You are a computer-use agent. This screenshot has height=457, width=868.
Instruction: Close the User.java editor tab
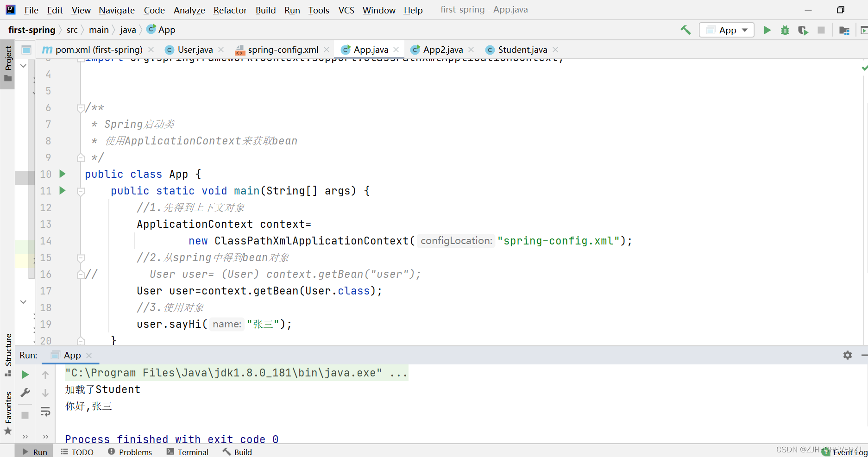(221, 50)
